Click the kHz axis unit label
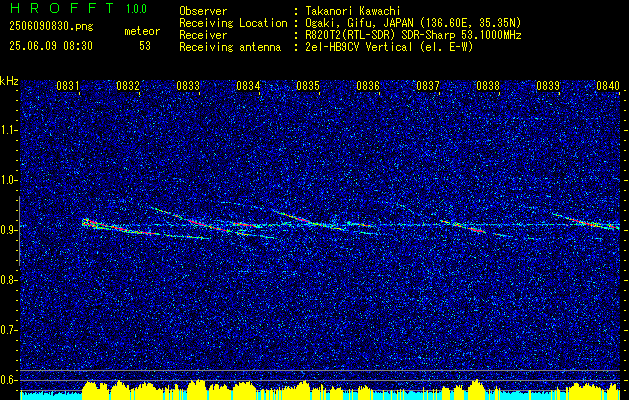 pyautogui.click(x=9, y=81)
